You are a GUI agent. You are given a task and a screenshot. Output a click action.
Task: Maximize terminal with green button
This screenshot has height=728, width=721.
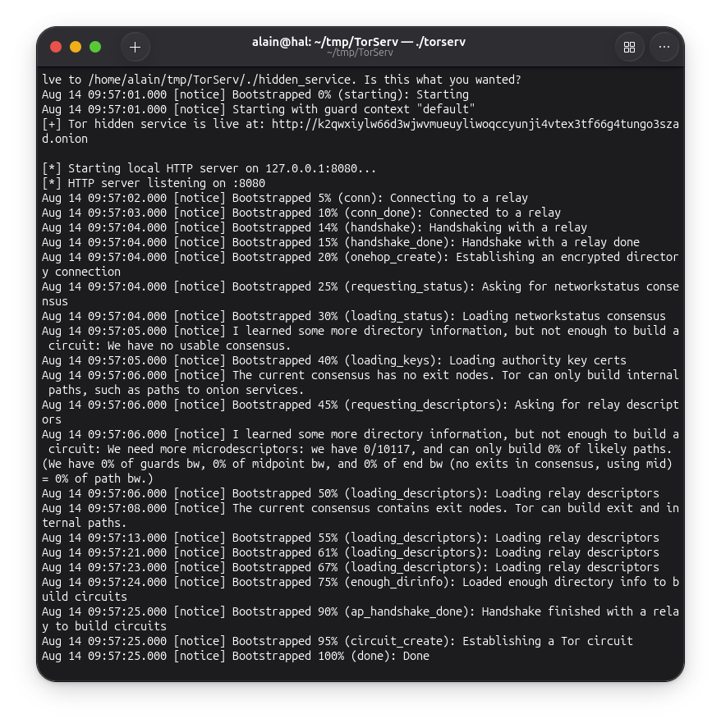pos(95,47)
